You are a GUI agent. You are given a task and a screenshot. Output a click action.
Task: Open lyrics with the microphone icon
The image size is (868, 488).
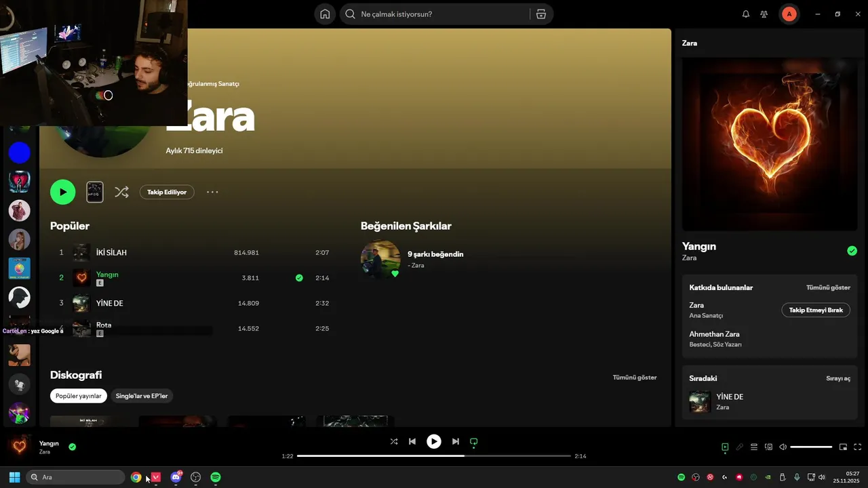click(740, 447)
